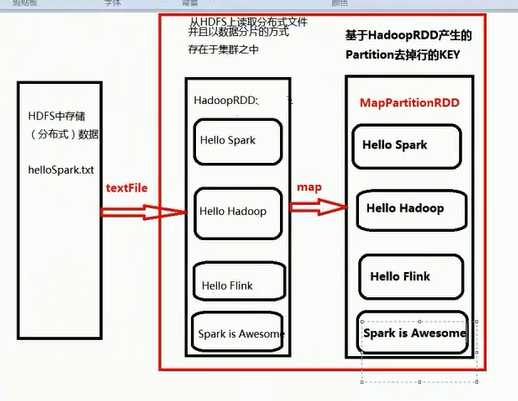This screenshot has width=518, height=401.
Task: Select the "helloSpark.txt" file name text
Action: 61,170
